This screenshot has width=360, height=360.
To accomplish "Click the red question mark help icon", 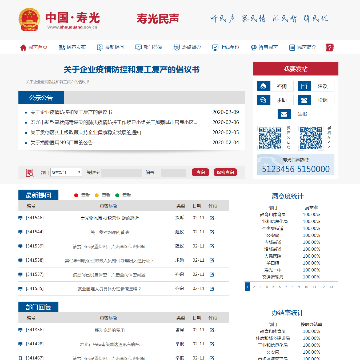I will [330, 47].
